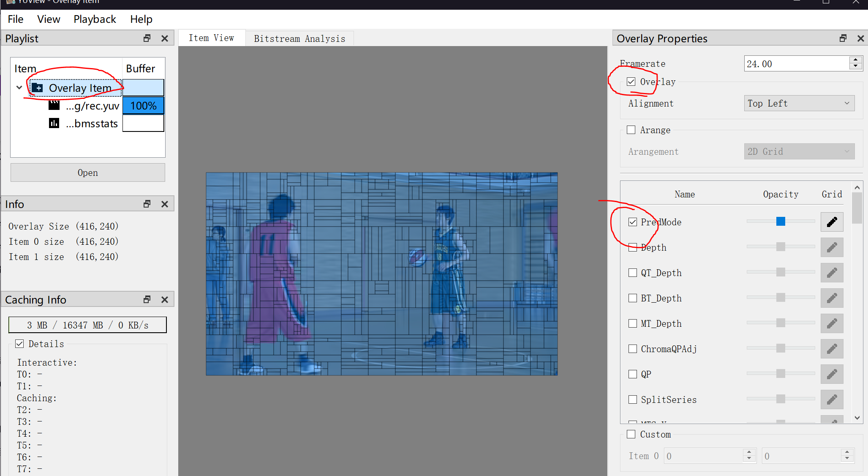
Task: Click the PredMode grid pencil icon
Action: coord(832,222)
